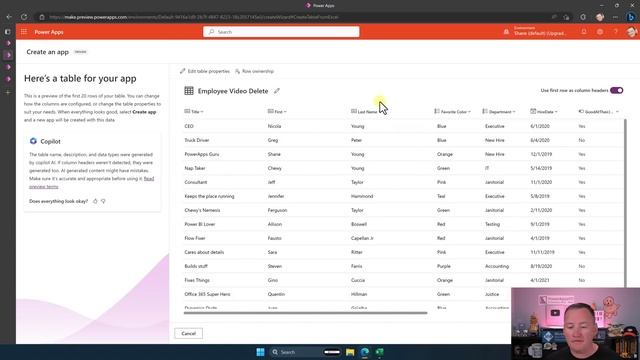The width and height of the screenshot is (640, 360).
Task: Select the 'Keeps the place running' cell
Action: pos(209,196)
